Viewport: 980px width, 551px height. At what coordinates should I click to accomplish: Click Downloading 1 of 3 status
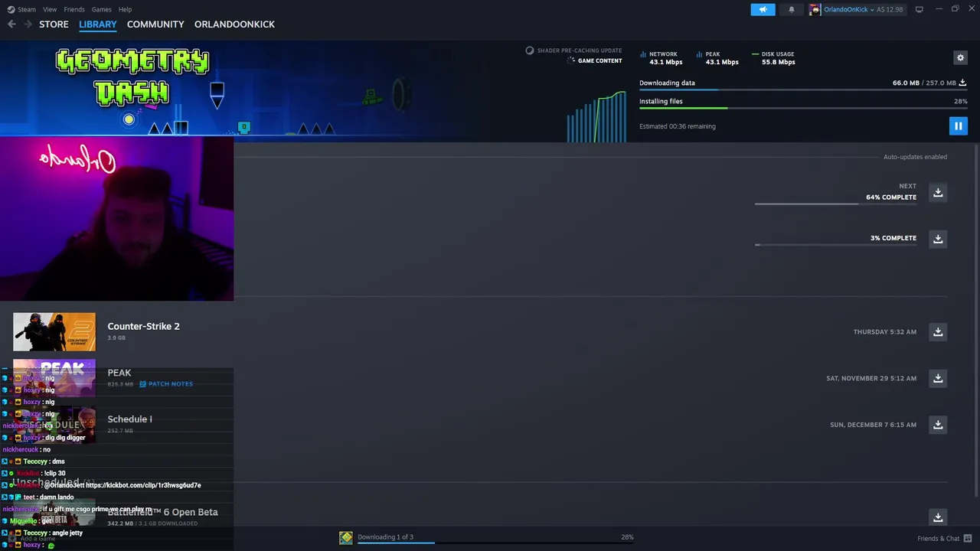[385, 537]
